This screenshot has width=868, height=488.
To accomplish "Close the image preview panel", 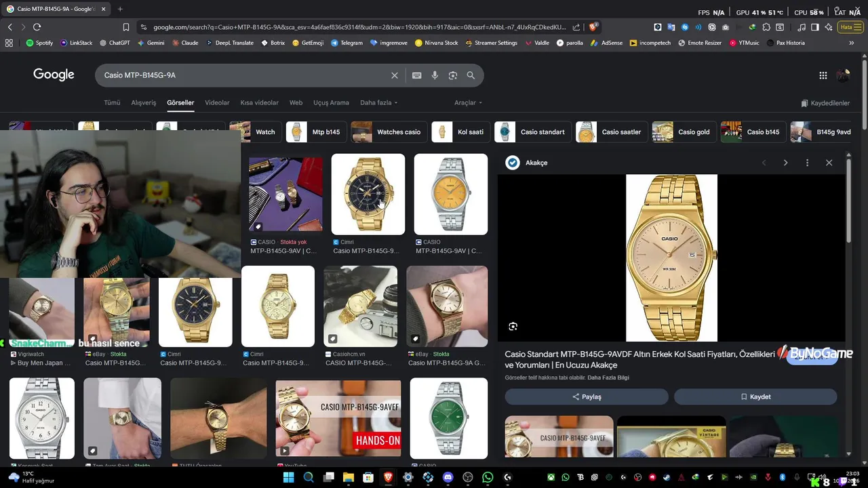I will click(829, 163).
